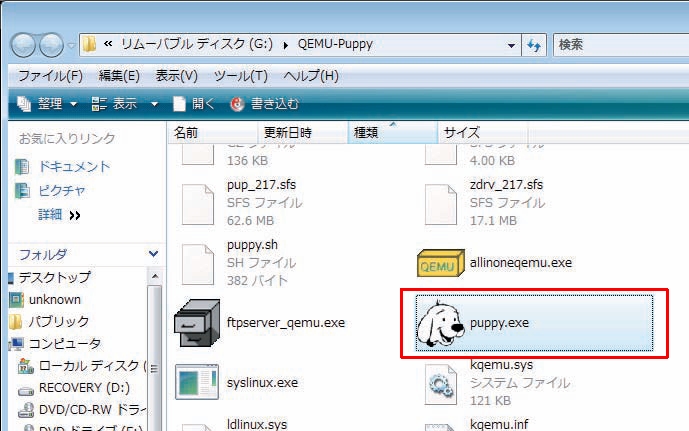The width and height of the screenshot is (689, 431).
Task: Click the folder icon in address bar
Action: pos(90,44)
